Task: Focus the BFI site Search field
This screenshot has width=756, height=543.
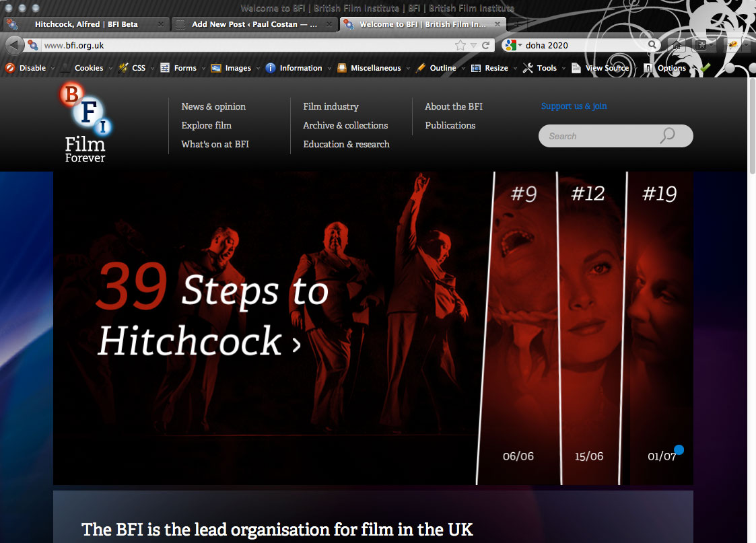Action: click(x=616, y=136)
